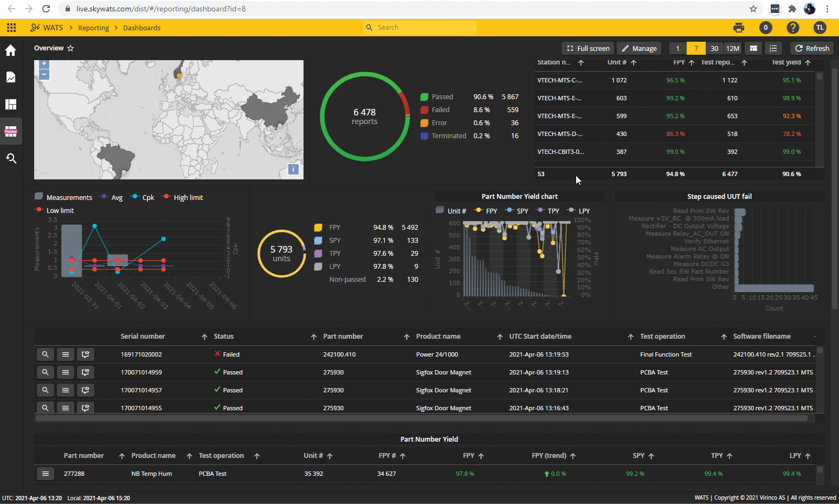Open help via the question mark icon
839x504 pixels.
coord(792,27)
